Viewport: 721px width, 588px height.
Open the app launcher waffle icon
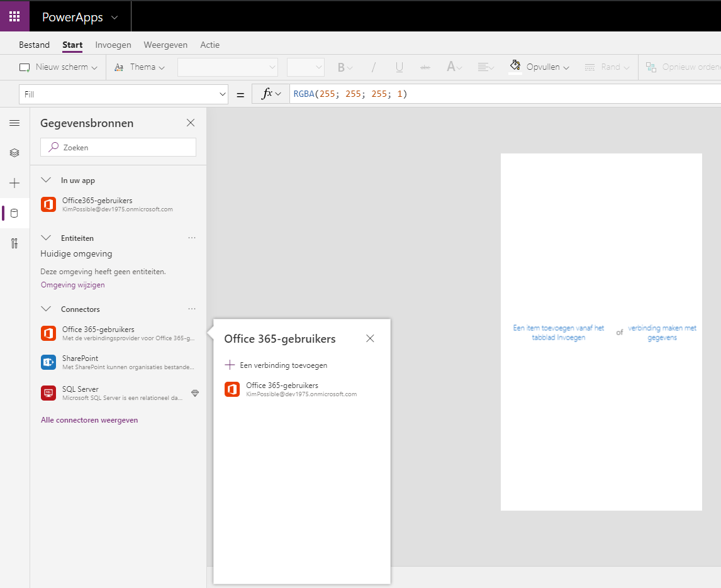pos(14,16)
